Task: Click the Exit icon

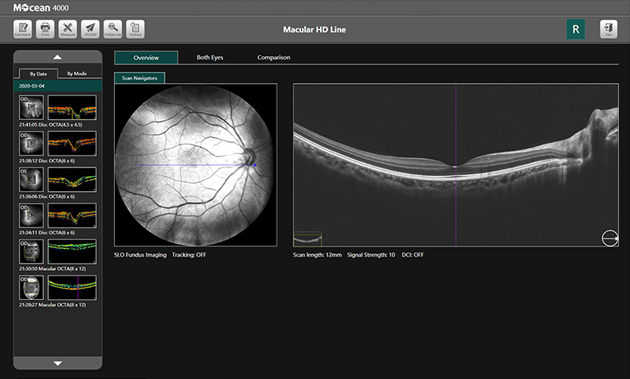Action: point(609,29)
